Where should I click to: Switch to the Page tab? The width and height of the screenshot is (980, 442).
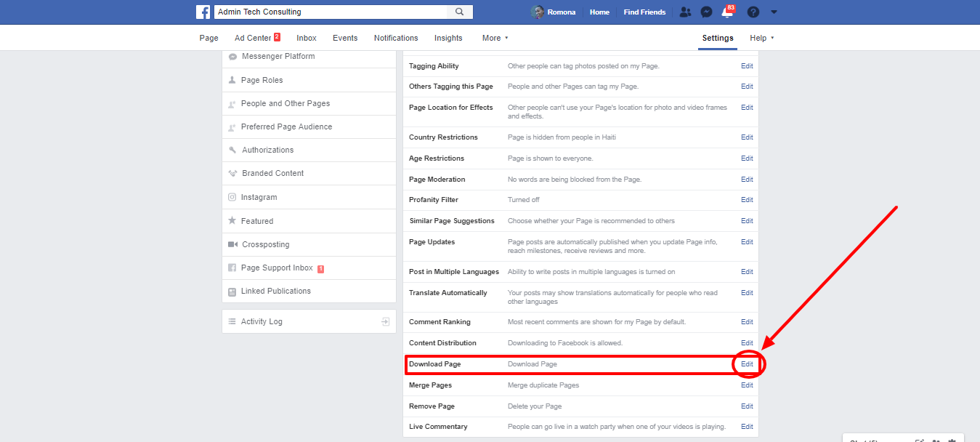click(x=209, y=38)
